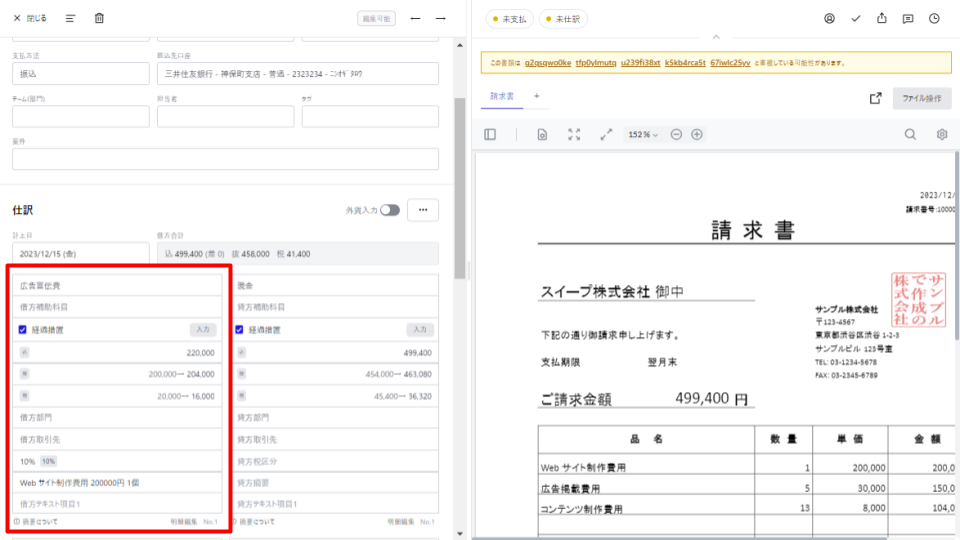960x540 pixels.
Task: Open duplicate link tfp0ylmutq
Action: [596, 62]
